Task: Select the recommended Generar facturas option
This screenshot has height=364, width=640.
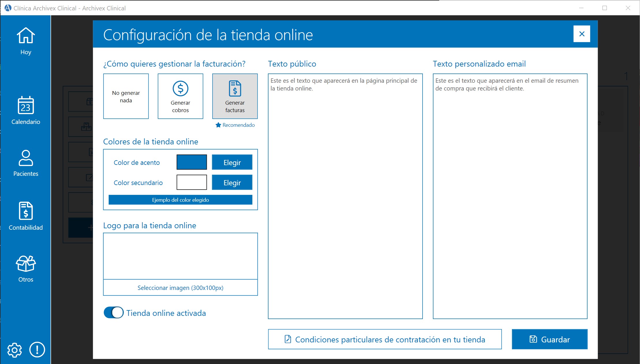Action: (235, 96)
